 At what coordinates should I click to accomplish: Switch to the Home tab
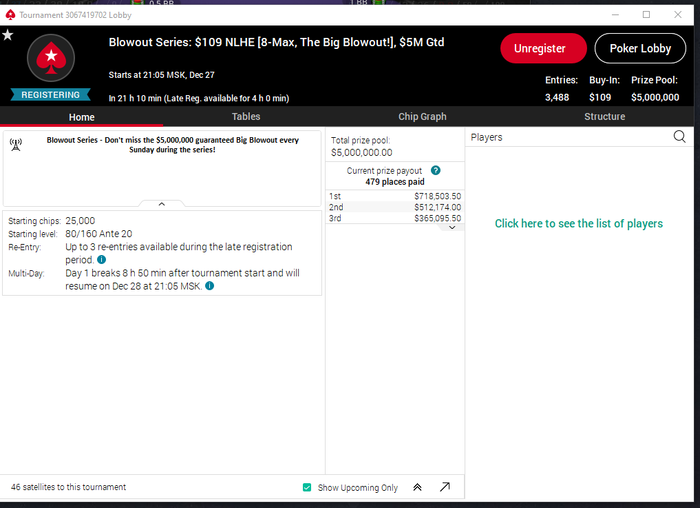82,117
